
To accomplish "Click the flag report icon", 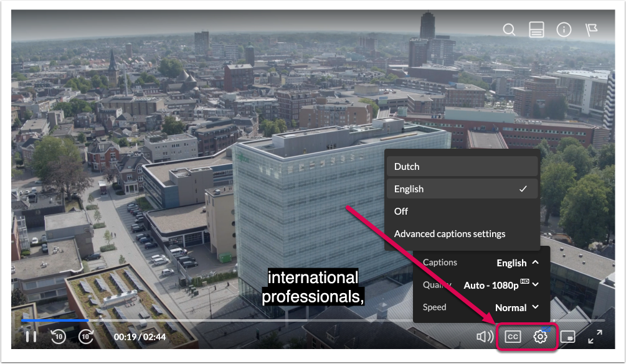I will [x=591, y=29].
